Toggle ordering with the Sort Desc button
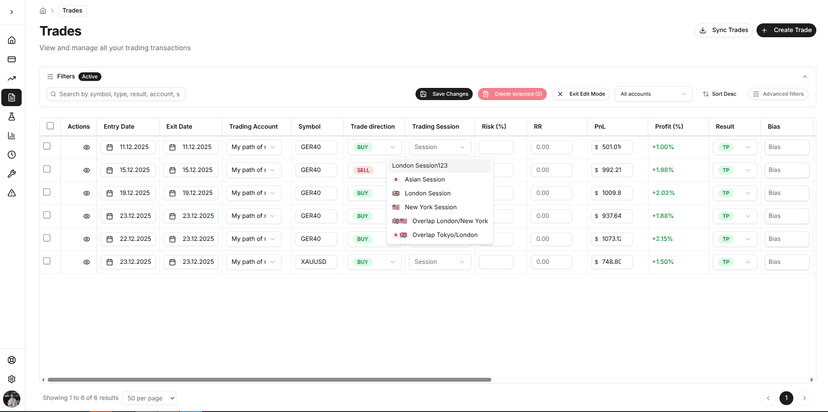 [x=719, y=94]
